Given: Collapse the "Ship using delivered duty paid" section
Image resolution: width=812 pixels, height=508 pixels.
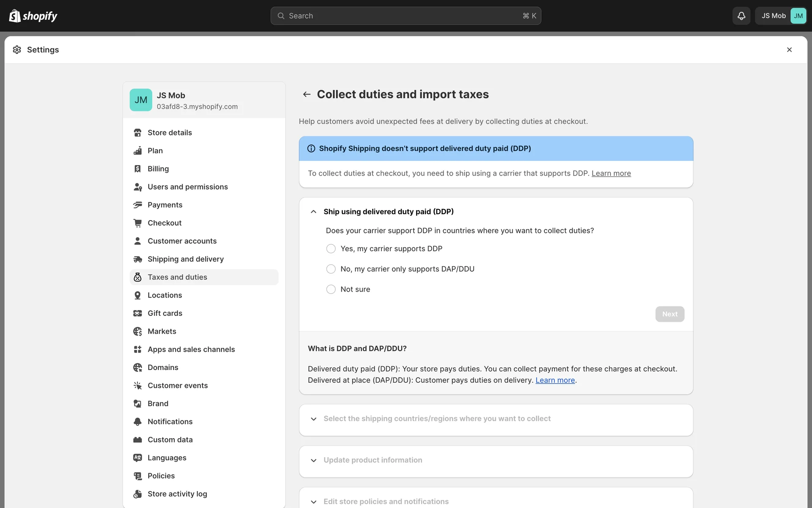Looking at the screenshot, I should pyautogui.click(x=313, y=212).
